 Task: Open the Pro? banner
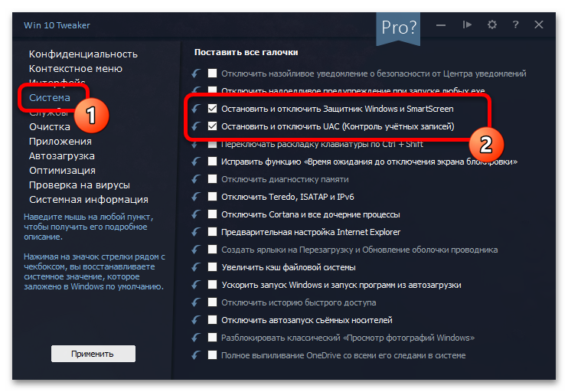tap(398, 28)
